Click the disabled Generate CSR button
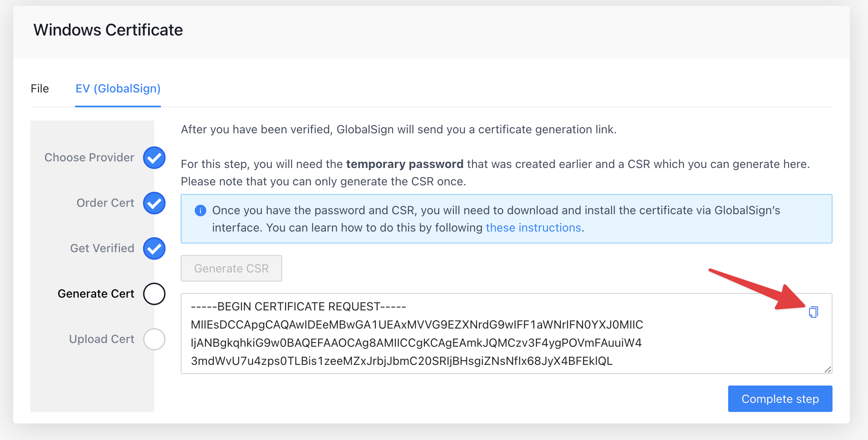Image resolution: width=868 pixels, height=440 pixels. [x=231, y=268]
